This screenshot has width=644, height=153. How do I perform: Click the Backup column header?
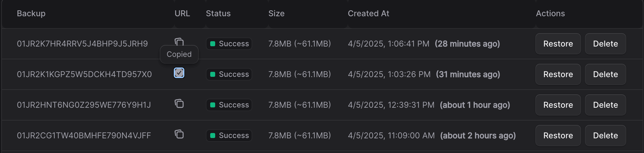[x=31, y=13]
